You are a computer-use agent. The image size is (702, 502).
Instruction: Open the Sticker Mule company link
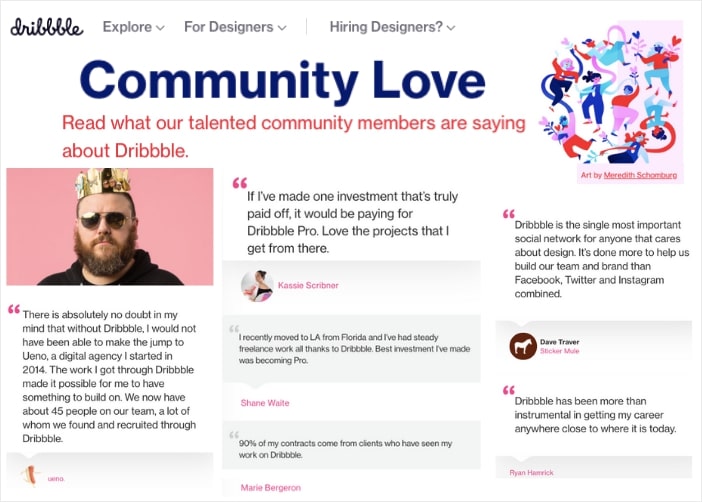coord(560,351)
